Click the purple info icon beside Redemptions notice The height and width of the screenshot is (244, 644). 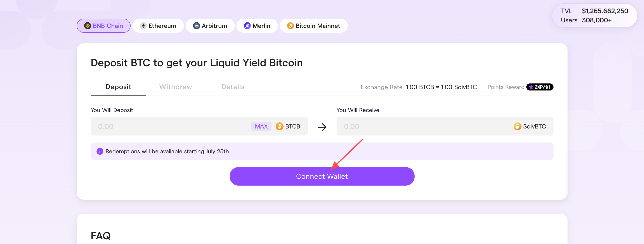100,151
